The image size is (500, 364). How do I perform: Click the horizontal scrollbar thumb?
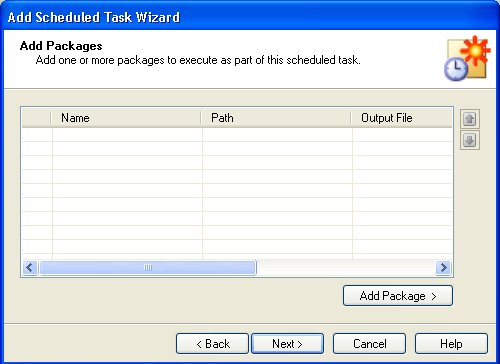[x=148, y=267]
